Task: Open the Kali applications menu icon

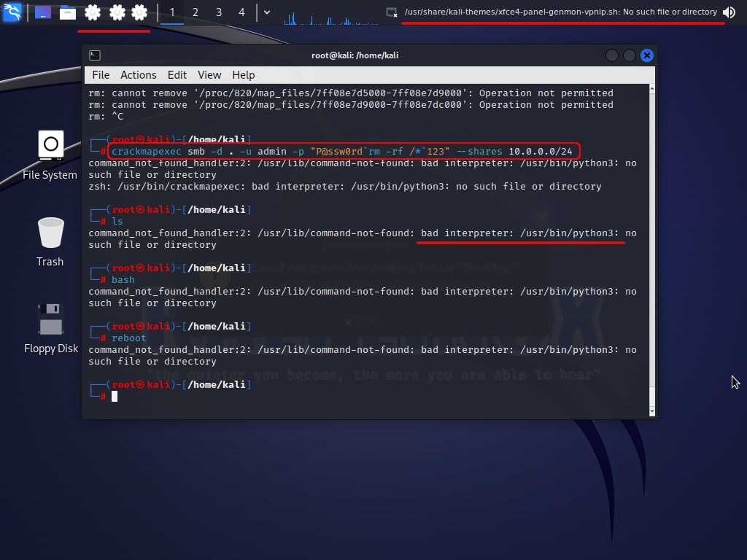Action: coord(12,12)
